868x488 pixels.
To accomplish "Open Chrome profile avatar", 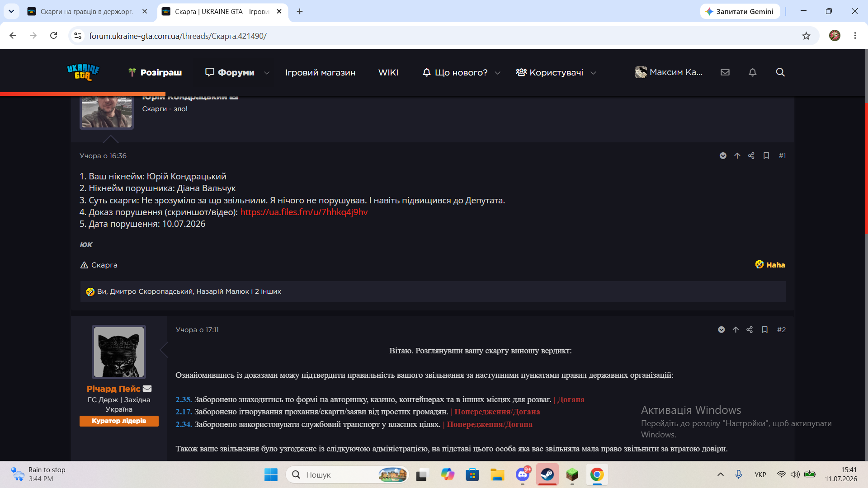I will pos(835,36).
